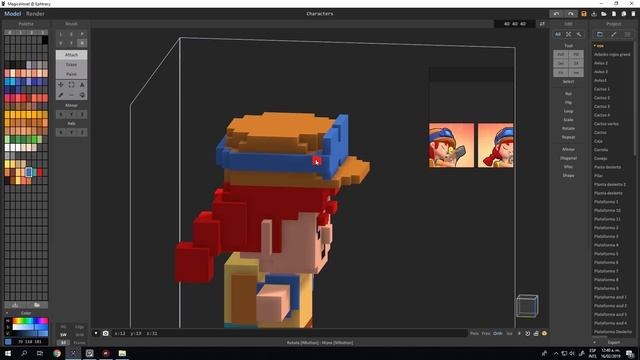Expand the Shape section in Edit panel
The width and height of the screenshot is (640, 360).
(x=568, y=176)
